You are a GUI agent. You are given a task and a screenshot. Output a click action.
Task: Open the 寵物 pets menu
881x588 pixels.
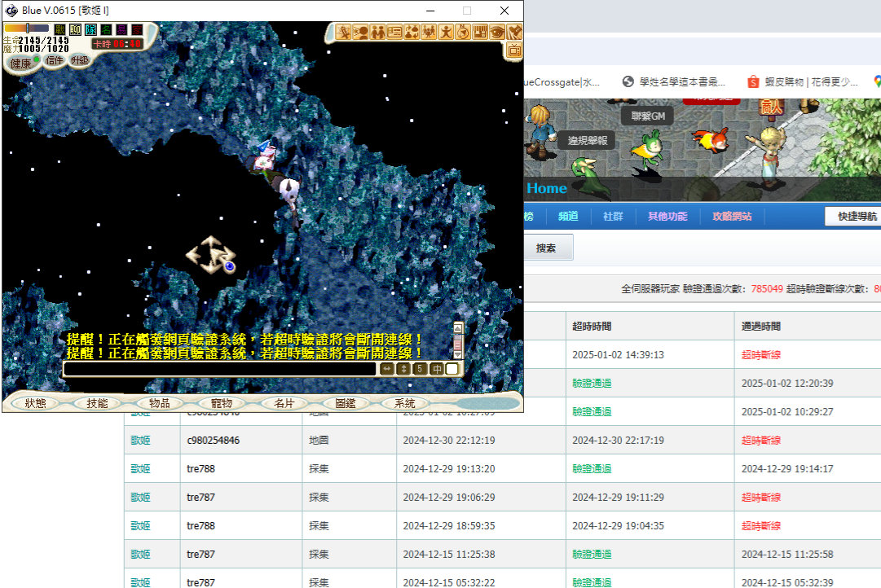(222, 403)
